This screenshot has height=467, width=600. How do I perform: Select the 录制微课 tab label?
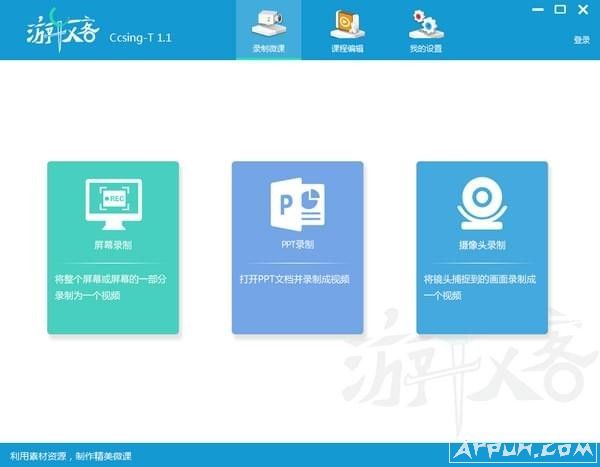pyautogui.click(x=269, y=49)
